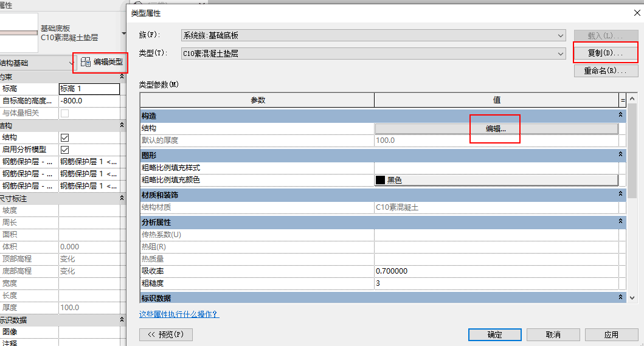Click the 结构材质 value C10素混凝土
The height and width of the screenshot is (346, 644).
point(496,207)
